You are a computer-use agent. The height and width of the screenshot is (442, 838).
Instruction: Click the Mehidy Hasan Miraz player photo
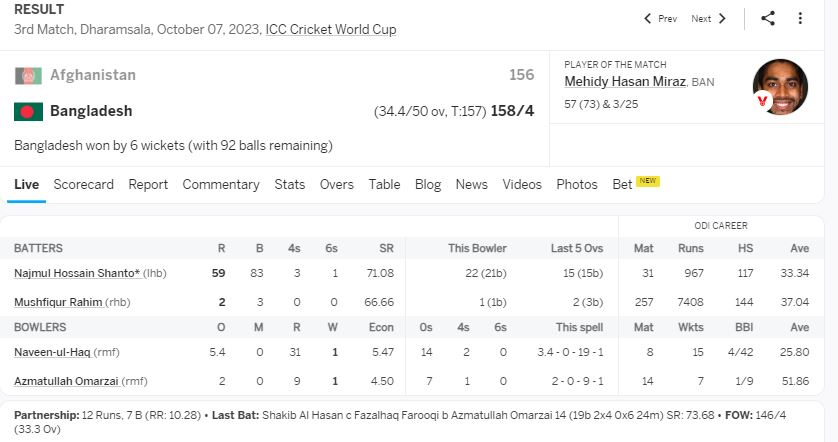click(779, 87)
